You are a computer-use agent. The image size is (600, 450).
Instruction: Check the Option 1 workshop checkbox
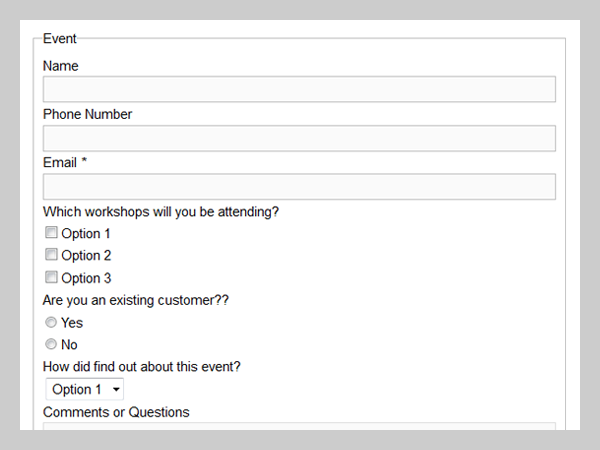(51, 232)
